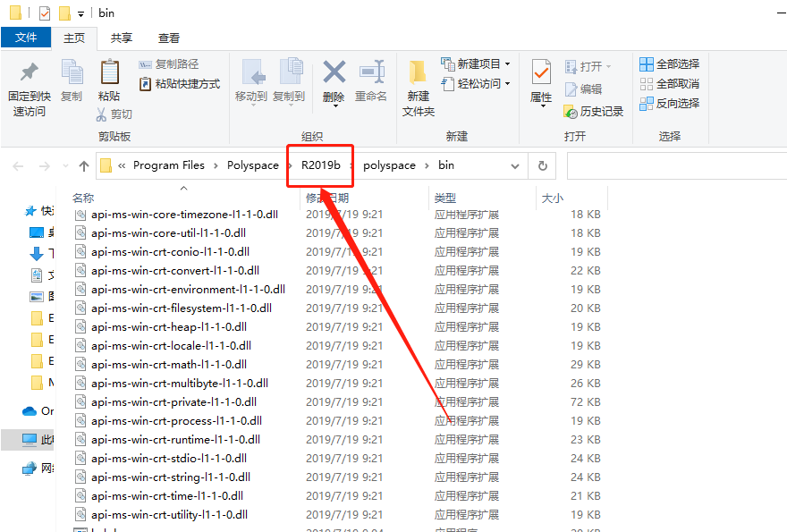Image resolution: width=787 pixels, height=532 pixels.
Task: Select api-ms-win-crt-filesystem-l1-1-0.dll
Action: tap(182, 308)
